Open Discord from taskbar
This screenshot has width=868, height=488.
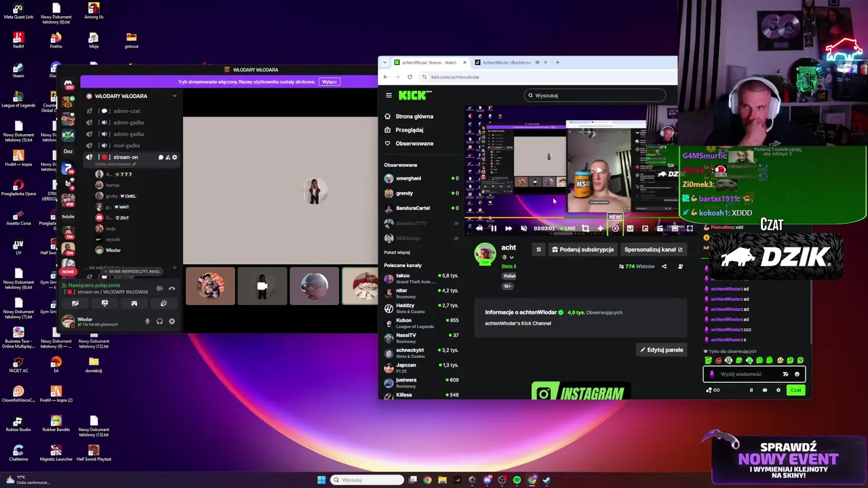pyautogui.click(x=487, y=480)
